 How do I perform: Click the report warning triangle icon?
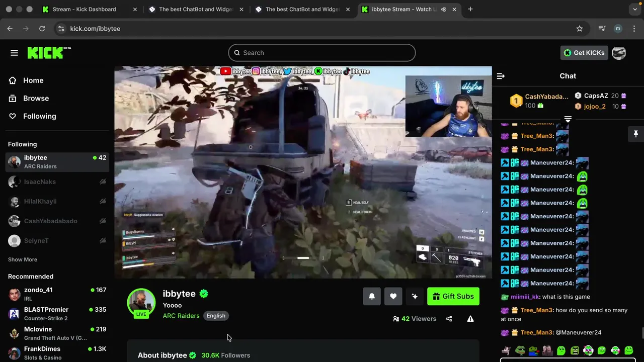click(x=470, y=319)
